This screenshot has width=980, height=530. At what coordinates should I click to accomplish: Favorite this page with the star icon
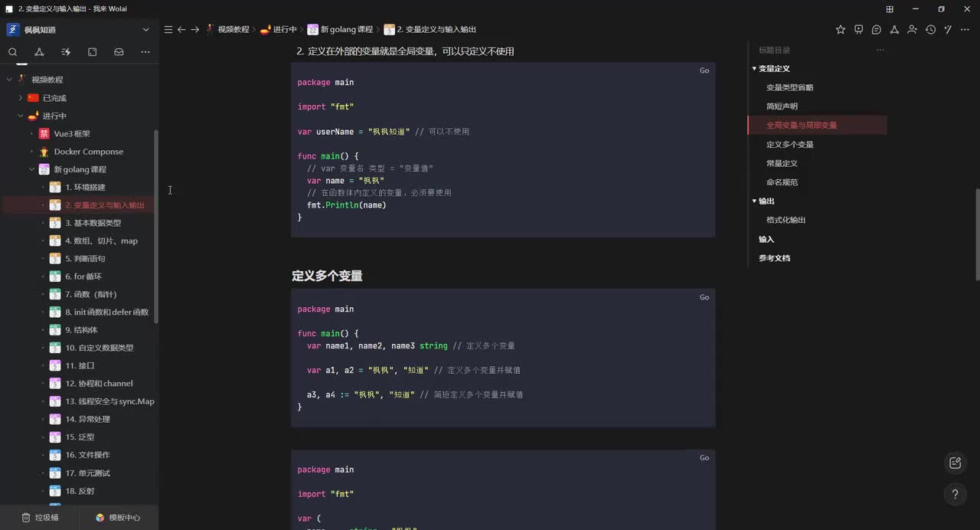841,29
